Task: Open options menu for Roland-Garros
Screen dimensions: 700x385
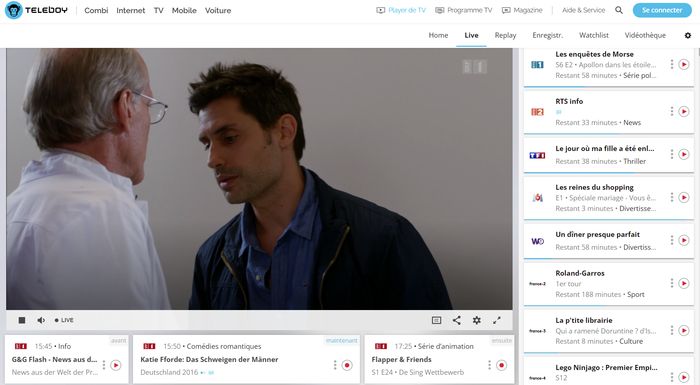Action: [671, 283]
